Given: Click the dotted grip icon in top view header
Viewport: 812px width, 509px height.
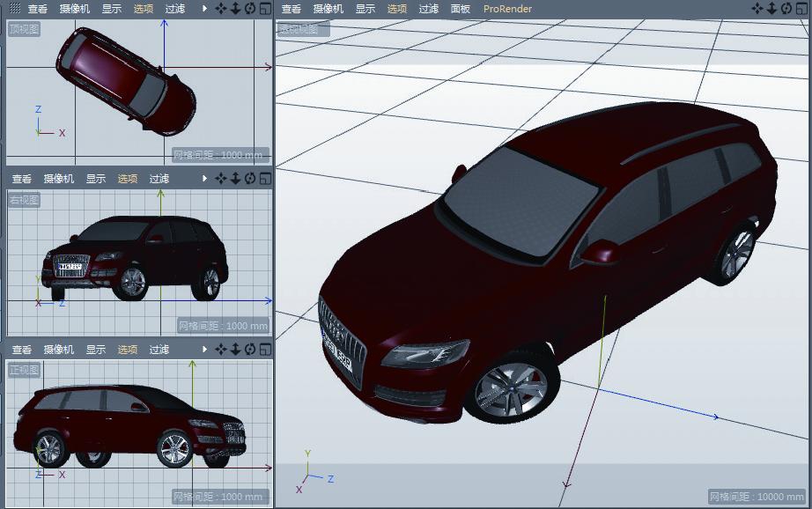Looking at the screenshot, I should tap(14, 8).
